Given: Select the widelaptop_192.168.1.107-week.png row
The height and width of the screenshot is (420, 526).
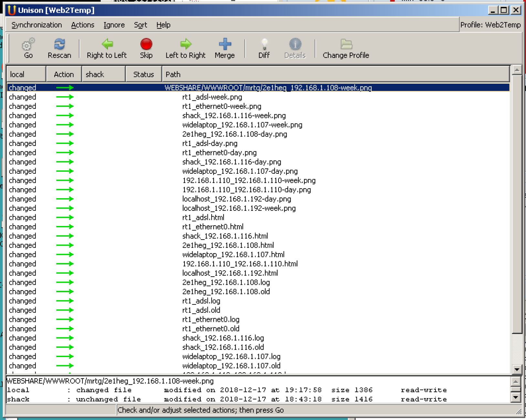Looking at the screenshot, I should (258, 125).
